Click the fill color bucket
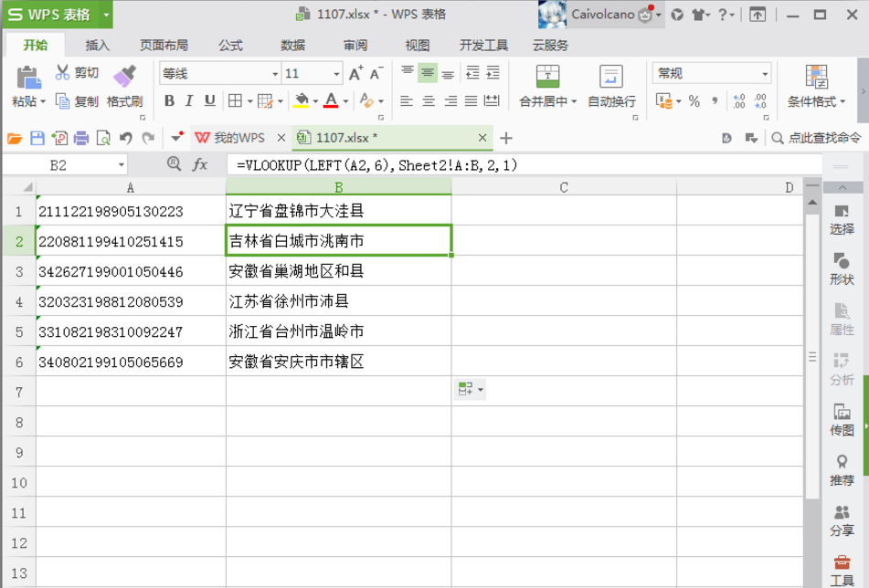The height and width of the screenshot is (588, 869). [301, 100]
